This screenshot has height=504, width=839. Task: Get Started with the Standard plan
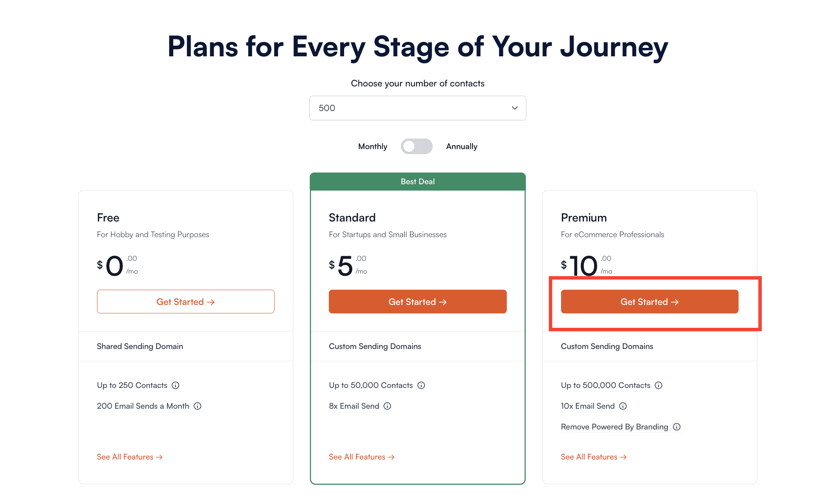(x=417, y=302)
